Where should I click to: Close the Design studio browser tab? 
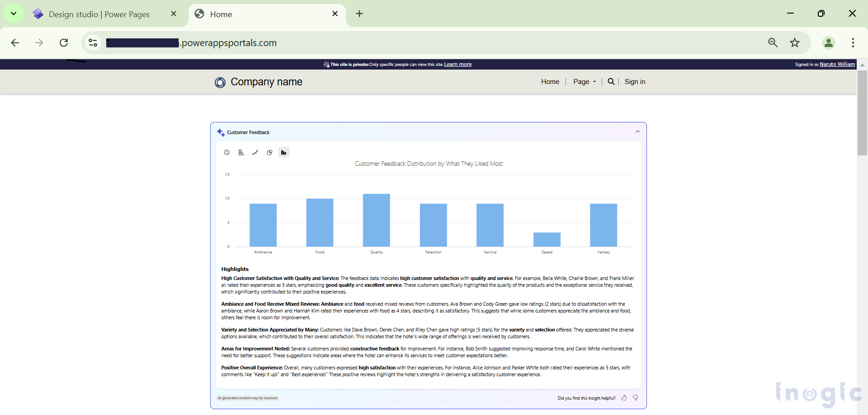pos(174,14)
